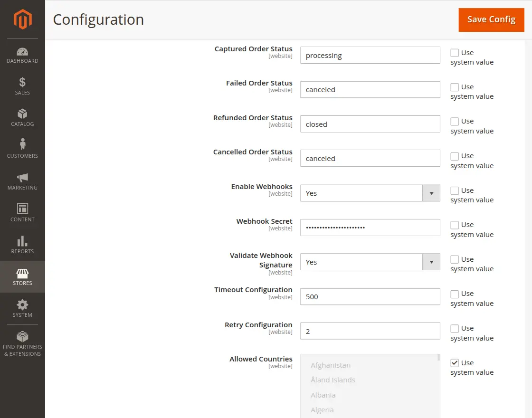
Task: Click the CATALOG menu label
Action: 22,124
